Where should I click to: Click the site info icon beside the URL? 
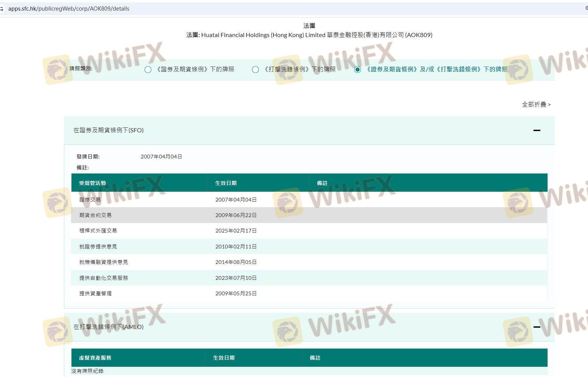pos(2,8)
